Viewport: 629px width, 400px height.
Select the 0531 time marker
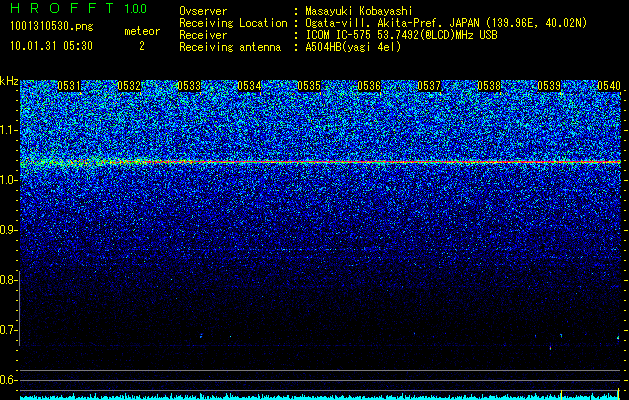[69, 86]
